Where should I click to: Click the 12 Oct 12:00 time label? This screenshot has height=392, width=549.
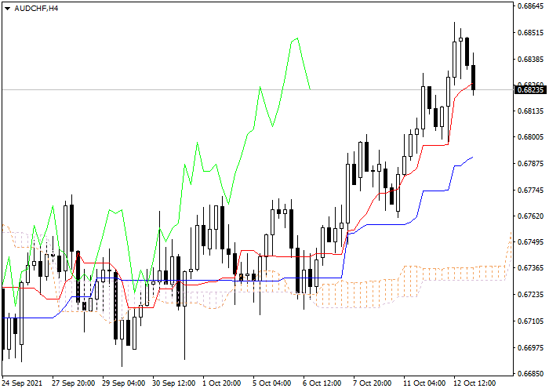point(475,383)
